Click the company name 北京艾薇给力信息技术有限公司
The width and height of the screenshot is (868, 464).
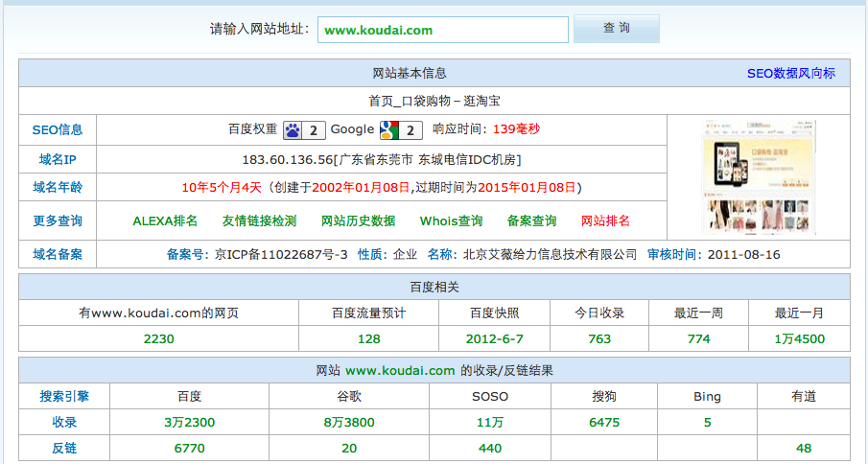point(550,254)
